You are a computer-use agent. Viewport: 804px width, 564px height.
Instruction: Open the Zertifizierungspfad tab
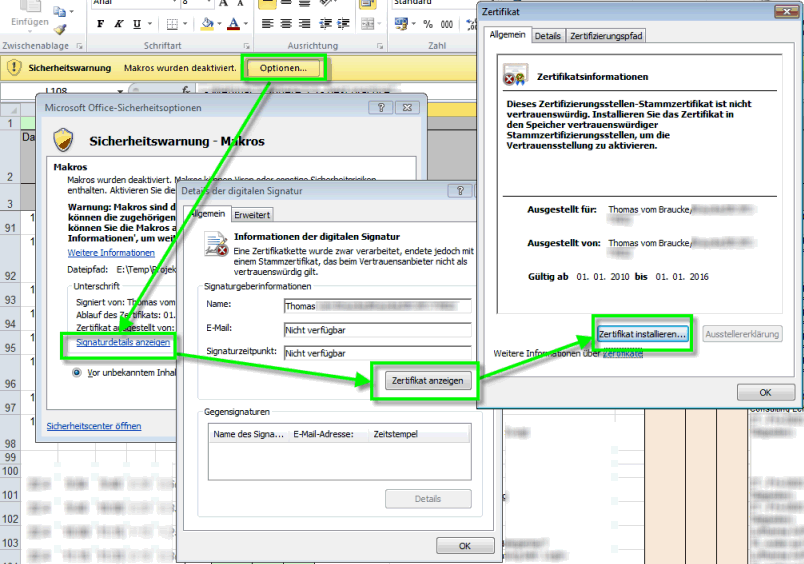[606, 36]
